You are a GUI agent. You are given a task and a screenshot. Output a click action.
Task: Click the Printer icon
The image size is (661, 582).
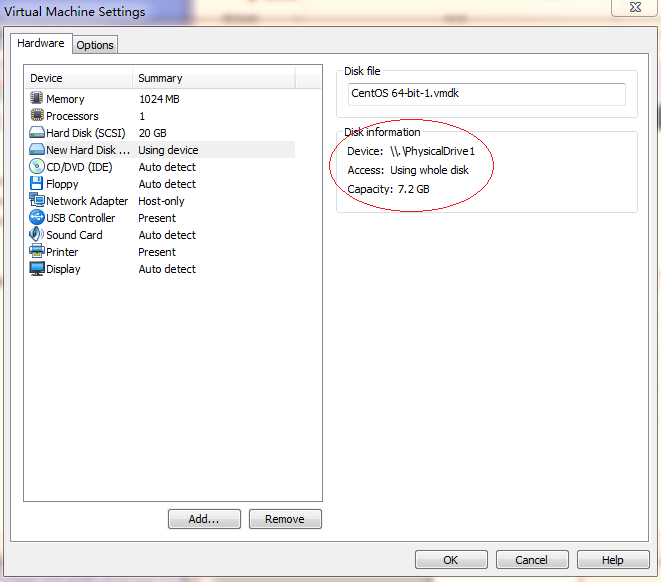click(x=37, y=251)
